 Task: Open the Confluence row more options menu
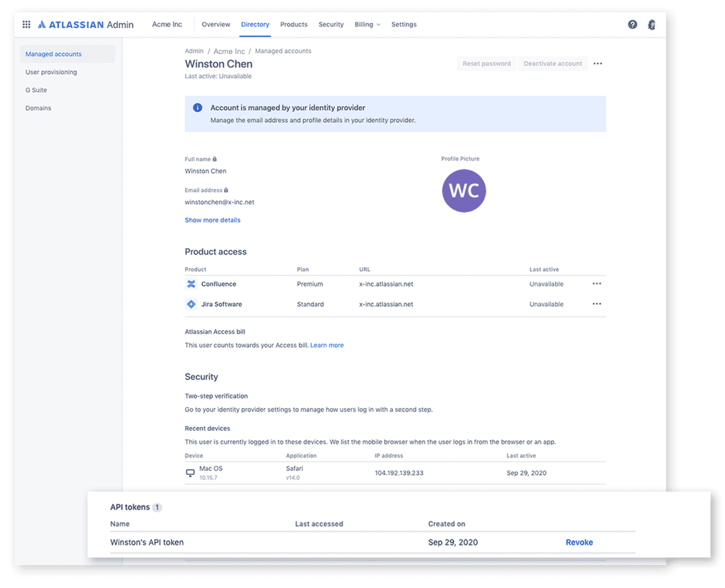click(x=597, y=284)
